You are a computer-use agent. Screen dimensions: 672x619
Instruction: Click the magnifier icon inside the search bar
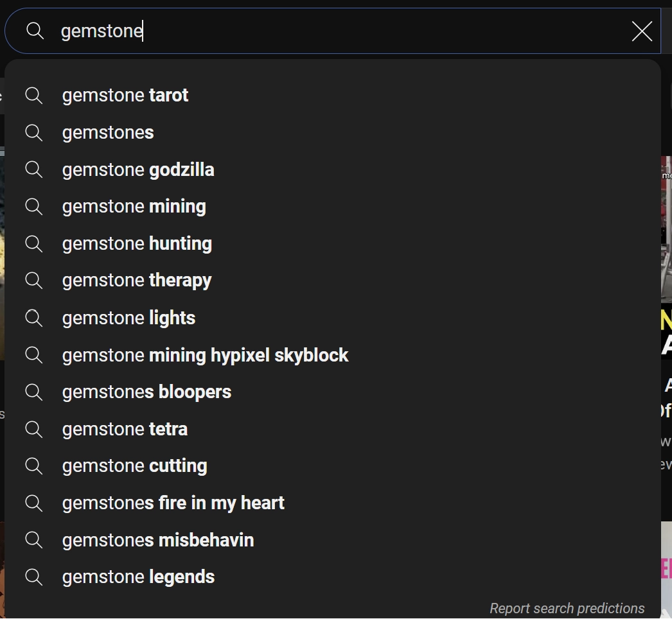pyautogui.click(x=35, y=30)
